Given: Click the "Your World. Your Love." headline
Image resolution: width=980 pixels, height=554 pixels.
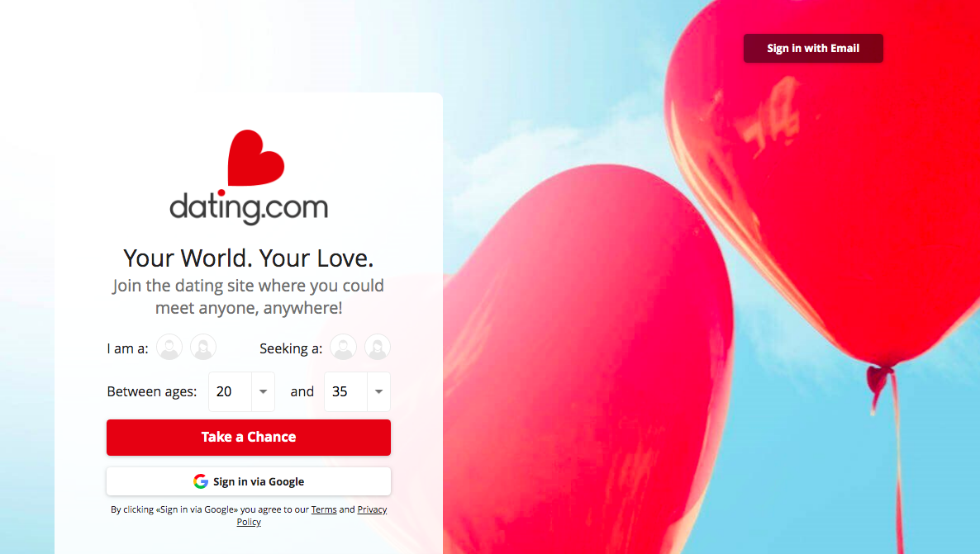Looking at the screenshot, I should point(249,258).
